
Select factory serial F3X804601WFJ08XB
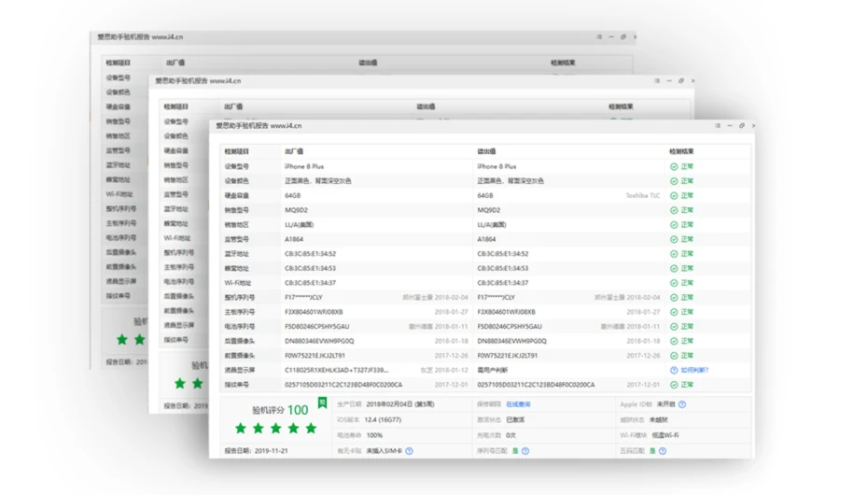pos(314,312)
